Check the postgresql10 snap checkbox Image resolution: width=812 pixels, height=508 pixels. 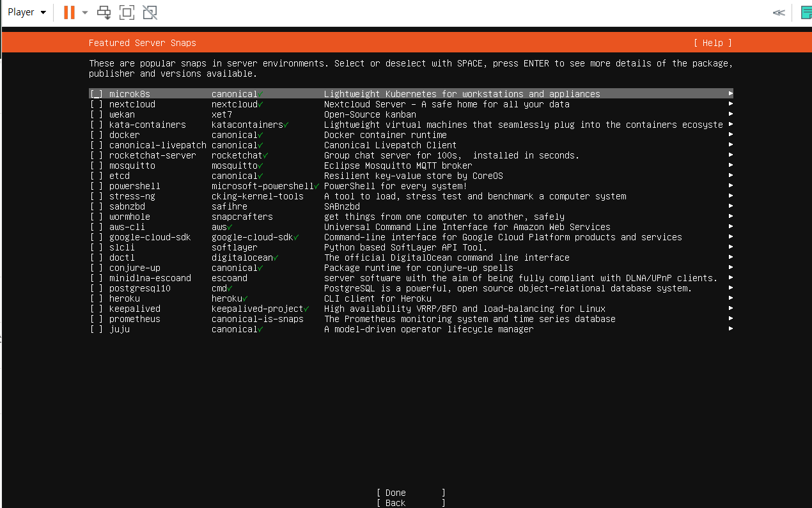coord(97,288)
